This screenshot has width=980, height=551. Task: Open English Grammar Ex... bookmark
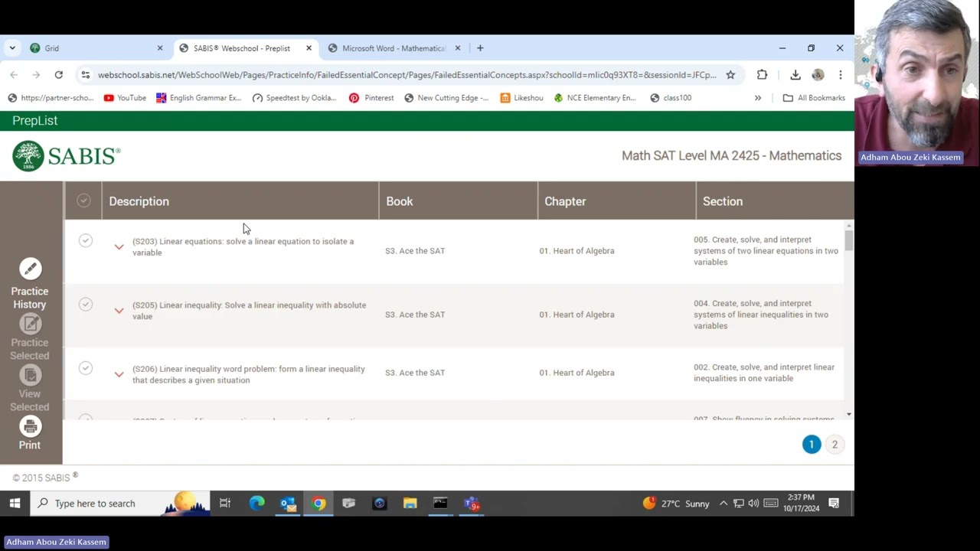[198, 98]
